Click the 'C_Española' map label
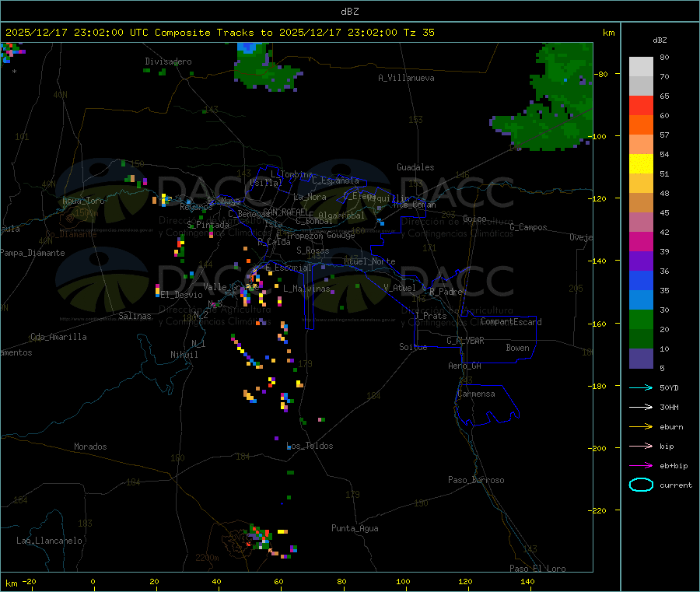The width and height of the screenshot is (700, 592). point(335,180)
